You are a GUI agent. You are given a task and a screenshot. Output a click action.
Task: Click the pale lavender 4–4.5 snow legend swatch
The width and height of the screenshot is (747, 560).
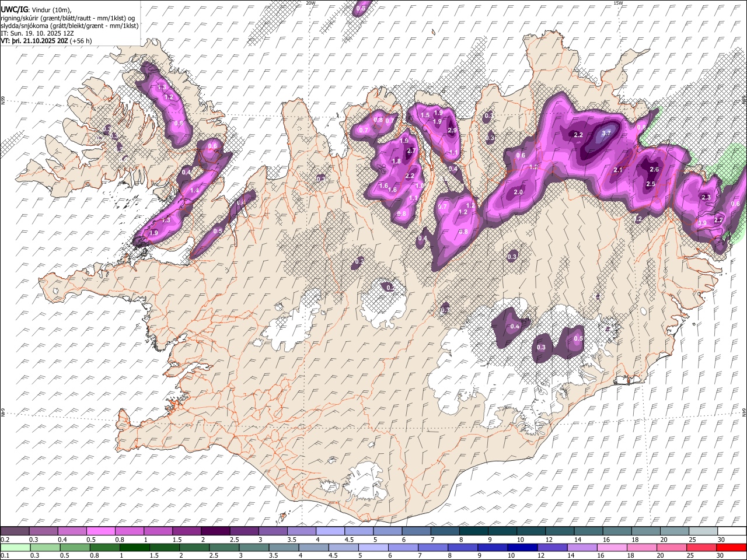330,531
